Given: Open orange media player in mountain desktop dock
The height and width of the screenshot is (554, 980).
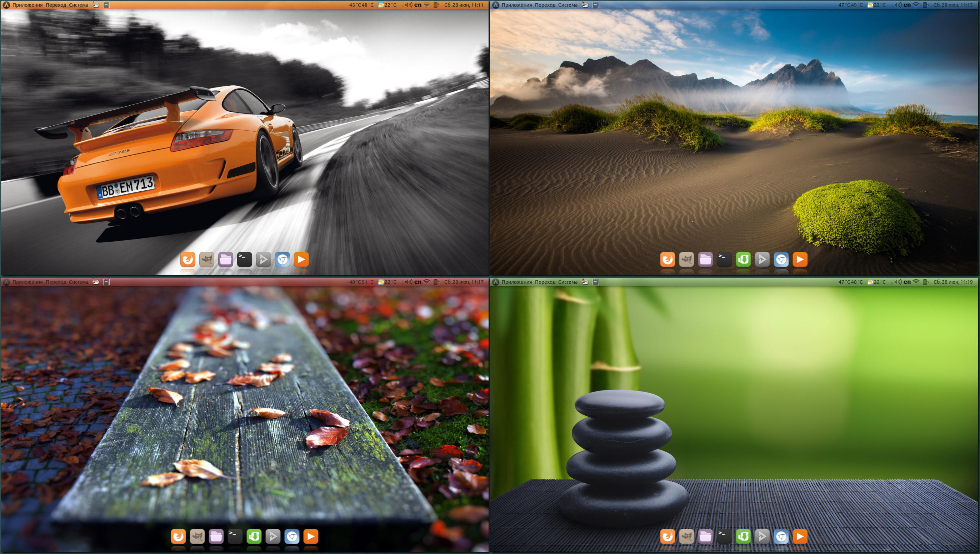Looking at the screenshot, I should point(800,260).
